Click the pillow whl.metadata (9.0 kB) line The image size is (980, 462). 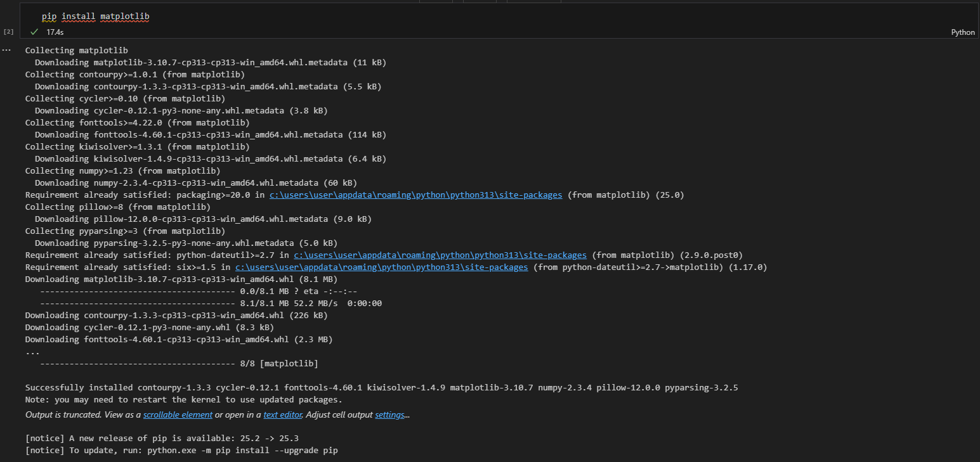coord(203,219)
